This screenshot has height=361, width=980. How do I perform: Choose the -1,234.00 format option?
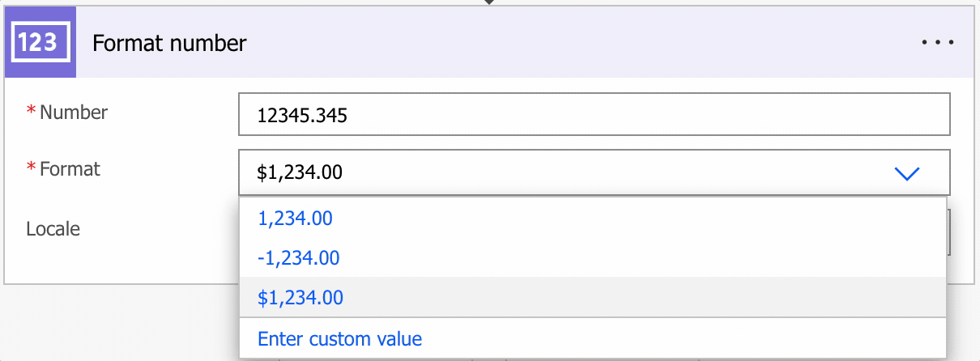(298, 258)
